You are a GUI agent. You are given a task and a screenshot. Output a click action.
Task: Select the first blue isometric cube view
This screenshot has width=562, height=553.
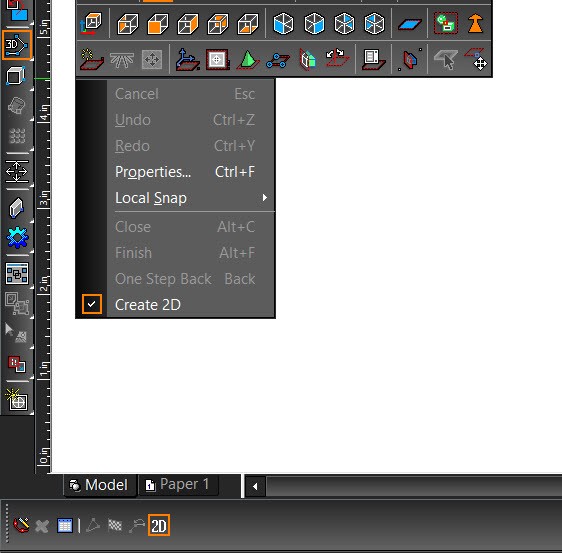coord(283,24)
